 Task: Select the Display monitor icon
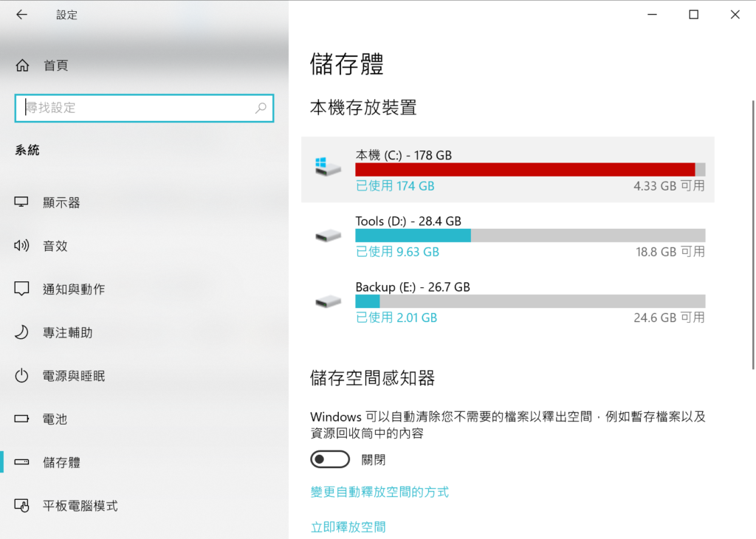pyautogui.click(x=21, y=202)
